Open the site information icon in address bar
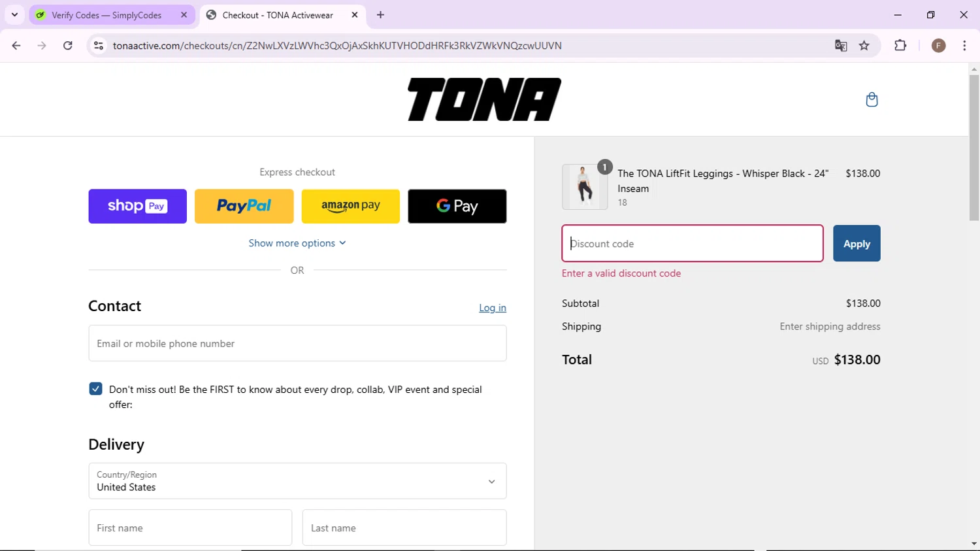980x551 pixels. tap(99, 46)
